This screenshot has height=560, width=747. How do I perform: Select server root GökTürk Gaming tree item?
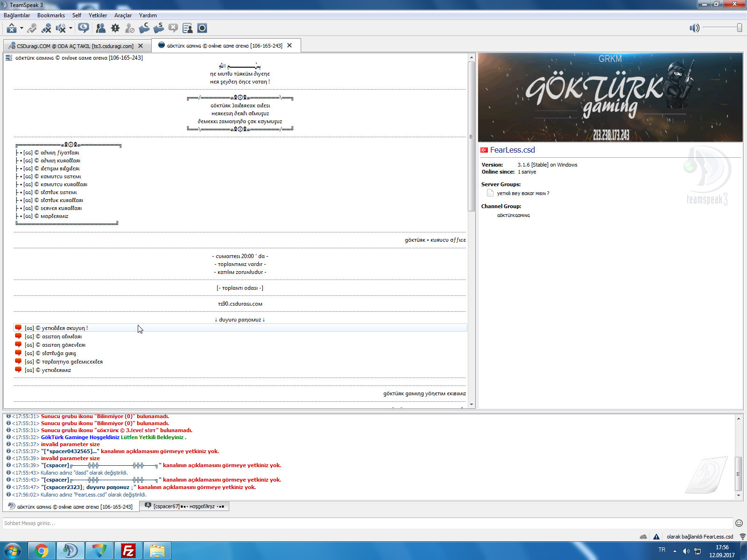click(x=79, y=58)
